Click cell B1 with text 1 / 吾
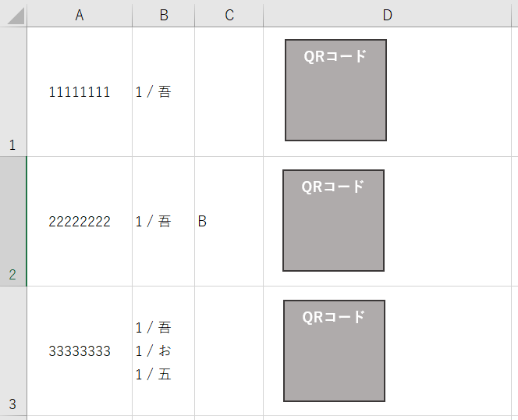This screenshot has width=518, height=420. (x=164, y=92)
